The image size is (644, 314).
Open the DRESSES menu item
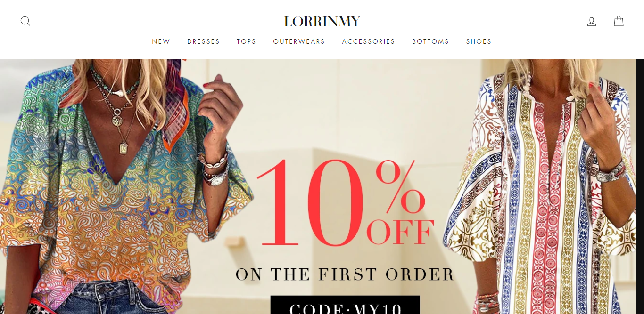click(x=204, y=41)
